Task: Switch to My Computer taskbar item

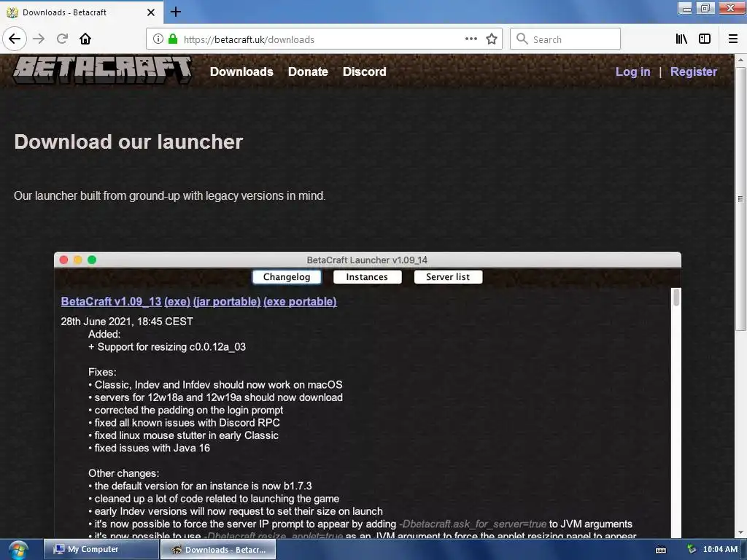Action: (101, 550)
